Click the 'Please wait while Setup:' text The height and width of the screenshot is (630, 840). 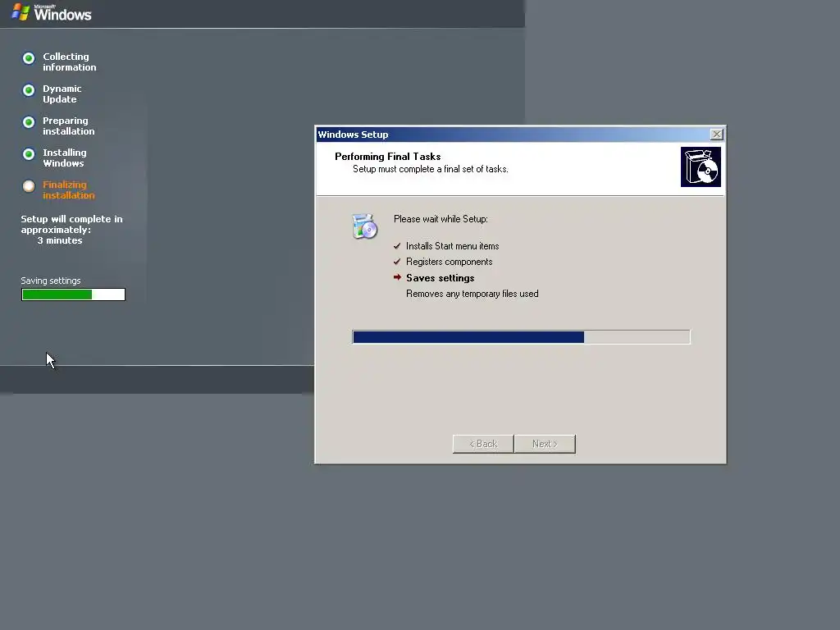tap(441, 219)
